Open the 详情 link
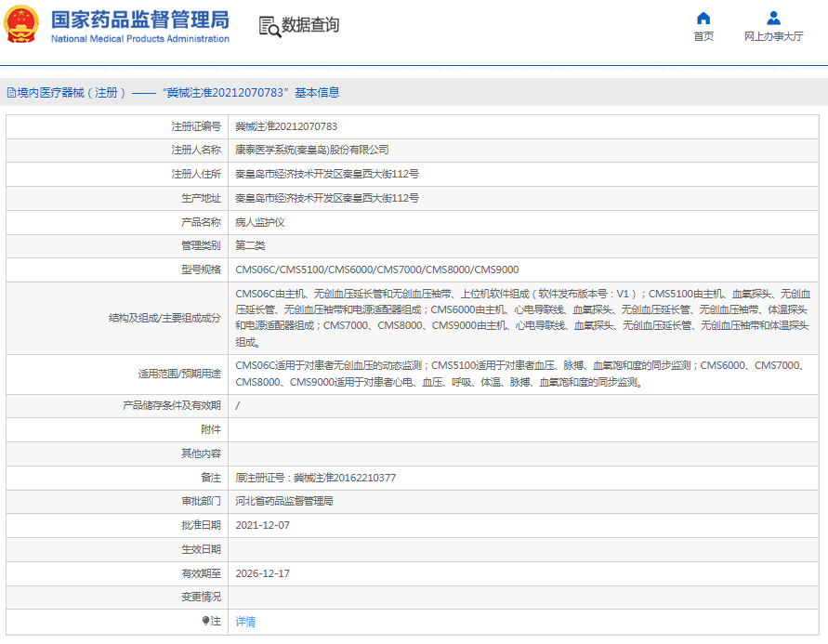The image size is (828, 644). pyautogui.click(x=245, y=622)
